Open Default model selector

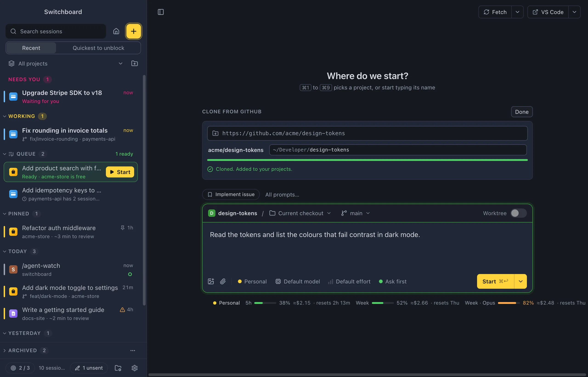click(x=297, y=281)
